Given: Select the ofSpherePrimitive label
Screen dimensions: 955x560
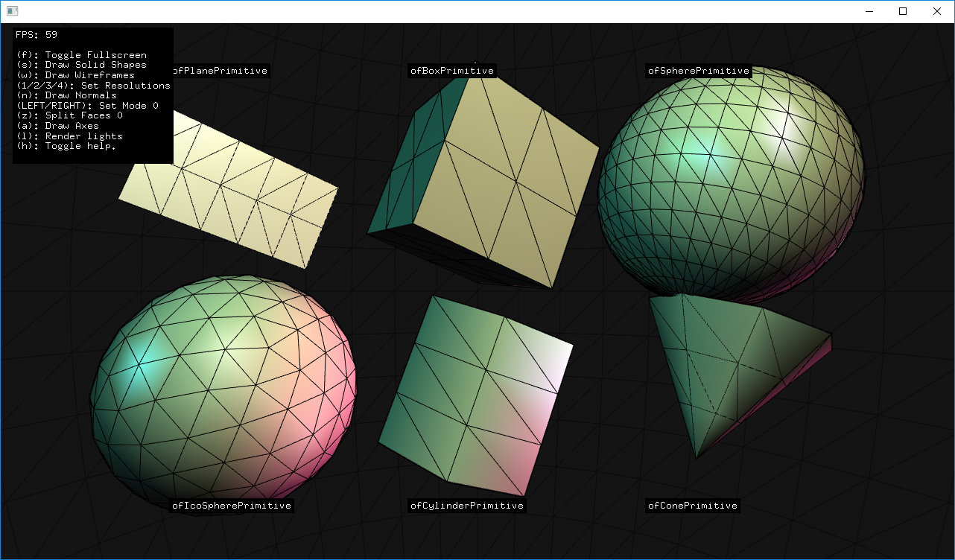Looking at the screenshot, I should point(698,71).
